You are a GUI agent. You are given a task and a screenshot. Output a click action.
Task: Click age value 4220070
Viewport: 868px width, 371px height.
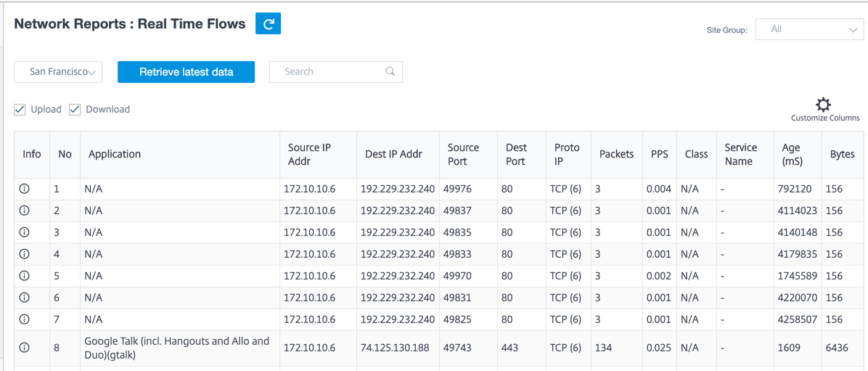[798, 298]
